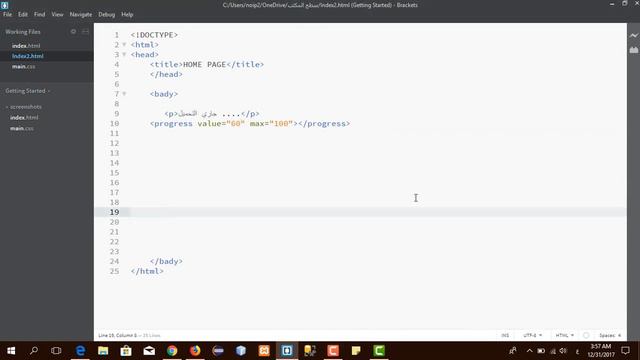Screen dimensions: 640x360
Task: Toggle INS insert/overwrite mode in status bar
Action: point(505,335)
